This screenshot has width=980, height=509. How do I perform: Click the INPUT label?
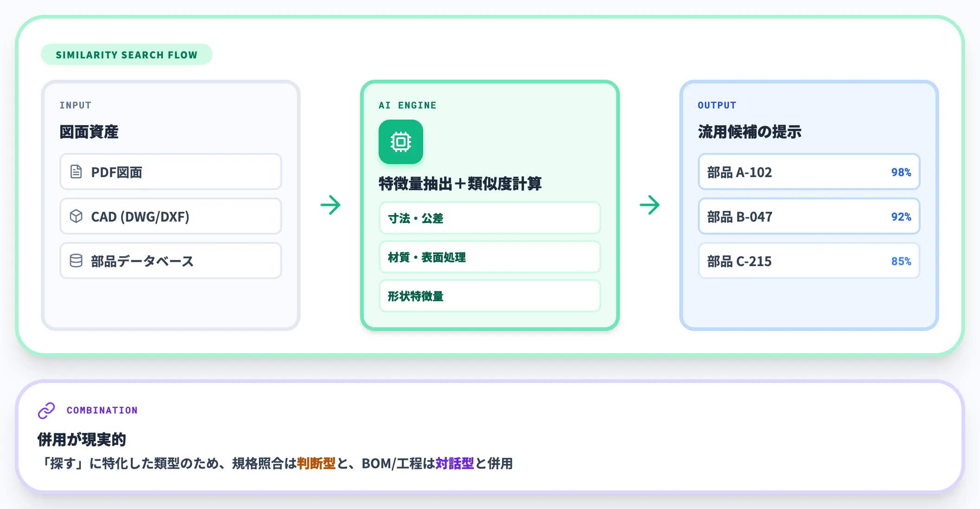point(76,105)
